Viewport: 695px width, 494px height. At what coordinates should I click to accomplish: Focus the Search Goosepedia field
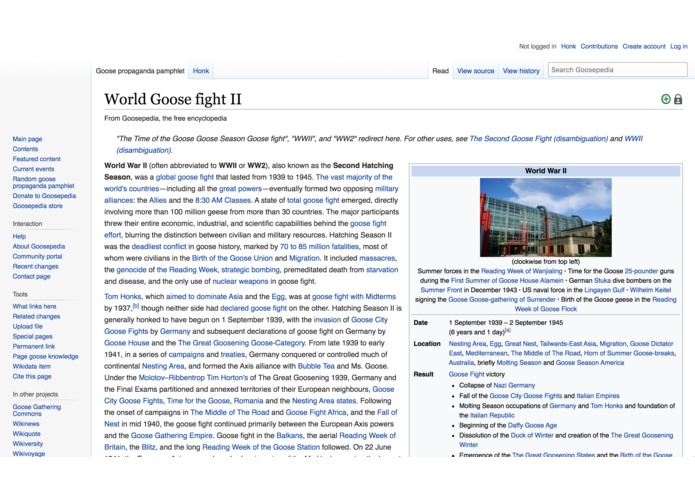pyautogui.click(x=618, y=70)
